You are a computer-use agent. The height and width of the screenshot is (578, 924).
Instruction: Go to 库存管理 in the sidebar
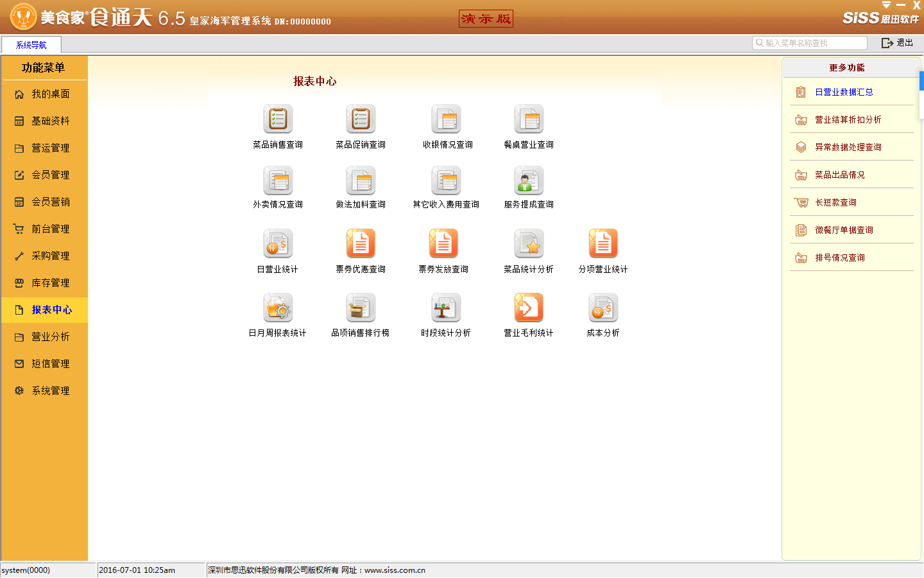coord(50,283)
